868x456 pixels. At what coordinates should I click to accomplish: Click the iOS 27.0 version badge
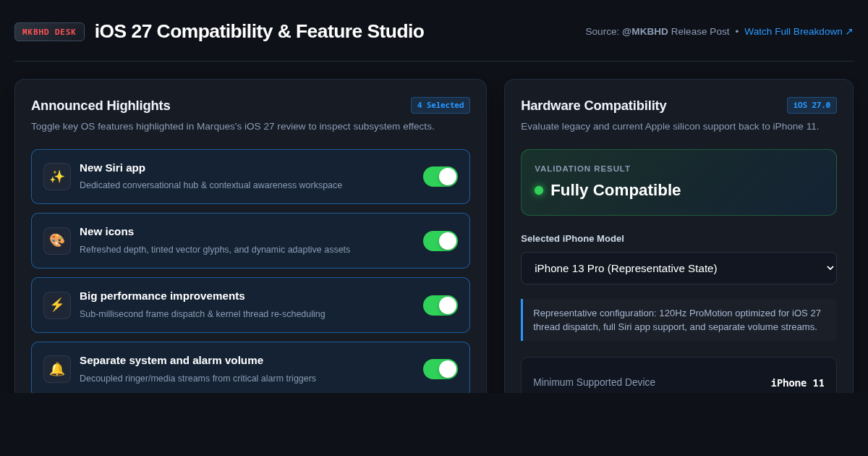pyautogui.click(x=812, y=106)
